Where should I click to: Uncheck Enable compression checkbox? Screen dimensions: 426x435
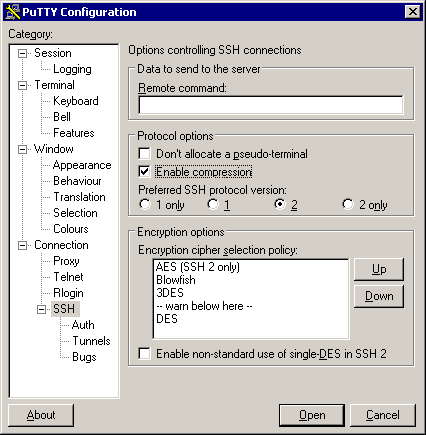144,172
